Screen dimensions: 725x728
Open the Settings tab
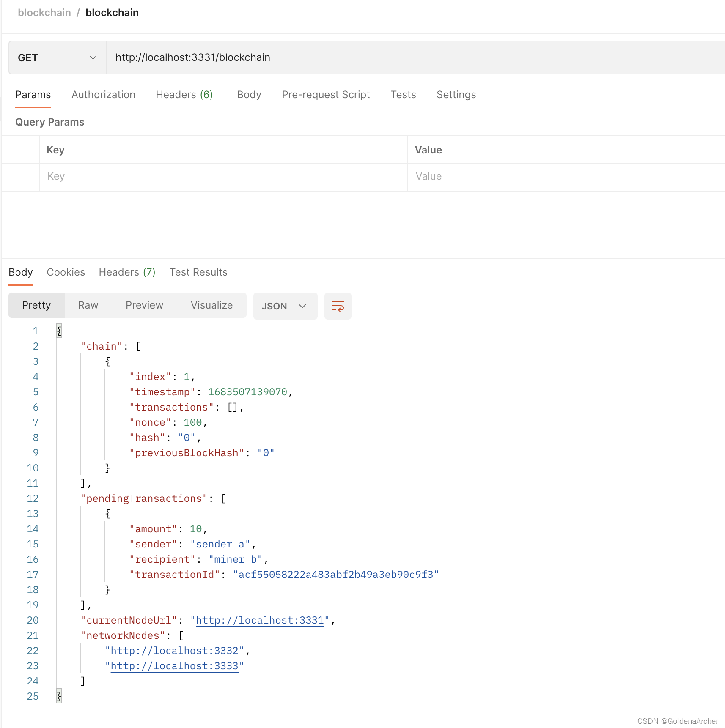tap(456, 95)
